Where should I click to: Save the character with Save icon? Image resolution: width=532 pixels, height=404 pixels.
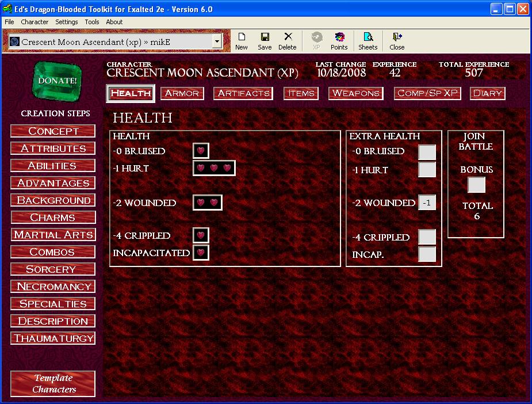click(265, 41)
